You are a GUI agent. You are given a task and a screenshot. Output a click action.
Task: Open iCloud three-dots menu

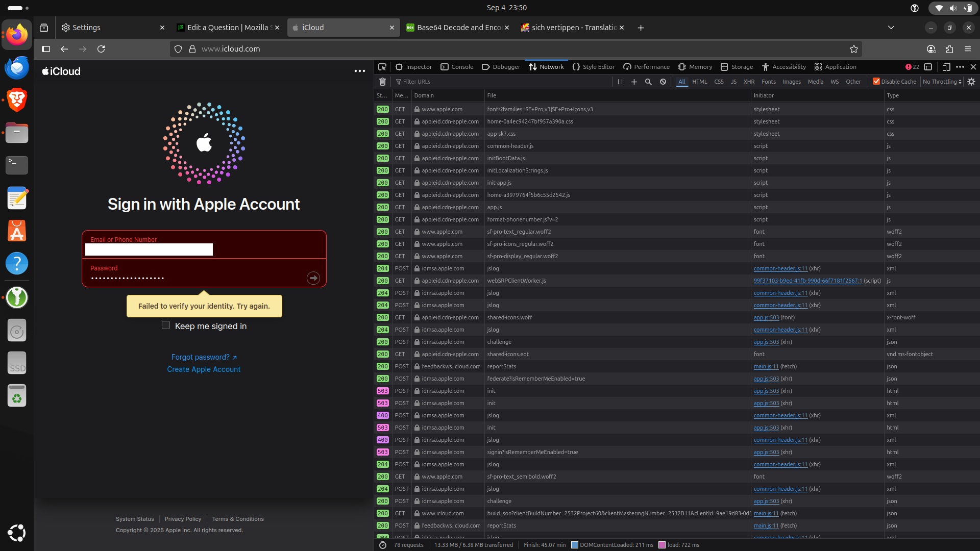(x=359, y=71)
